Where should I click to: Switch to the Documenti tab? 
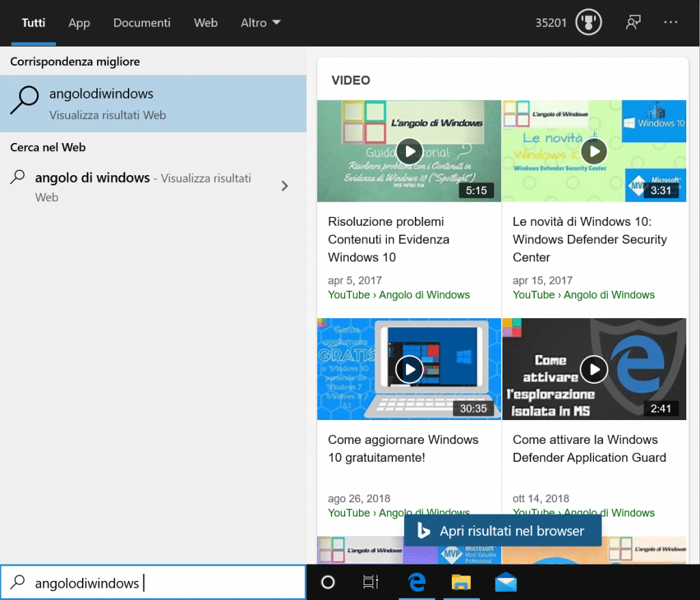click(142, 23)
